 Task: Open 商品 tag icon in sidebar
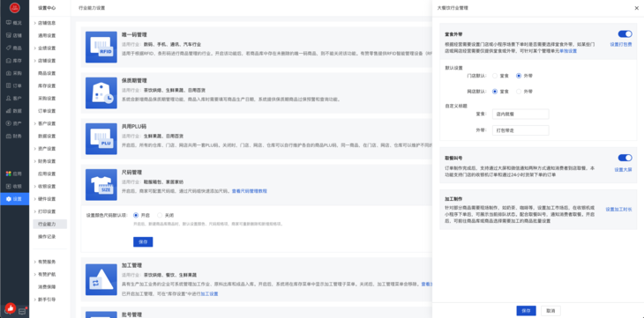click(x=9, y=48)
